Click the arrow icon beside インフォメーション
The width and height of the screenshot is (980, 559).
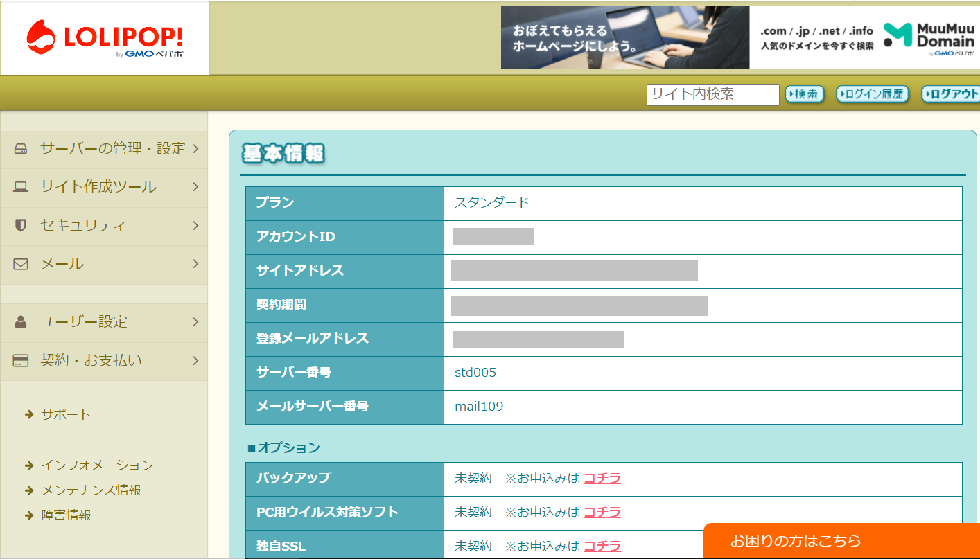pyautogui.click(x=29, y=465)
